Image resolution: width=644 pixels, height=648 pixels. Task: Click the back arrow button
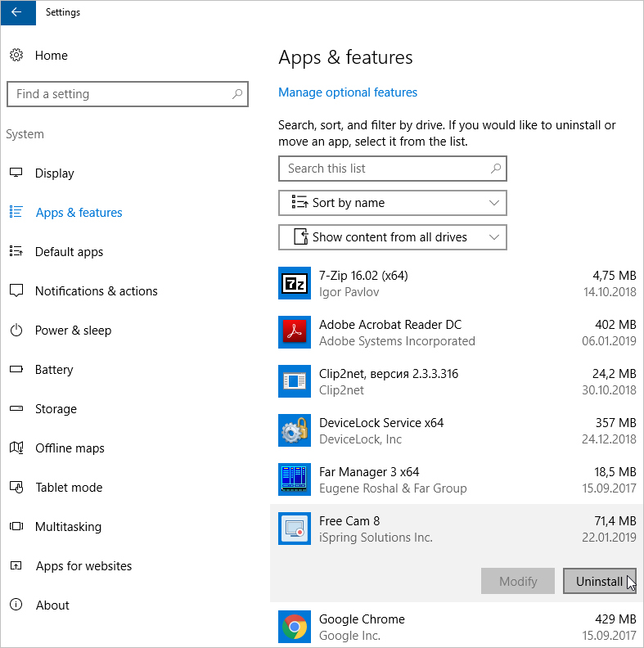(x=18, y=12)
